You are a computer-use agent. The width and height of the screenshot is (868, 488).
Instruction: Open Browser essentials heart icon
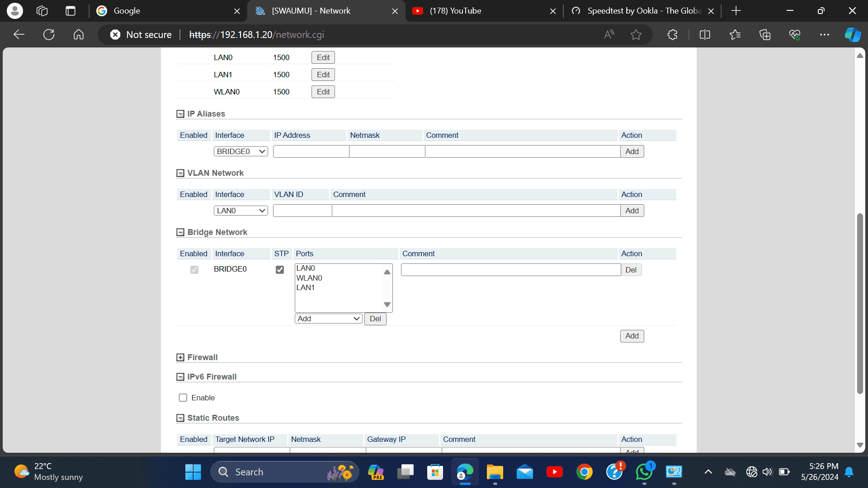click(795, 35)
